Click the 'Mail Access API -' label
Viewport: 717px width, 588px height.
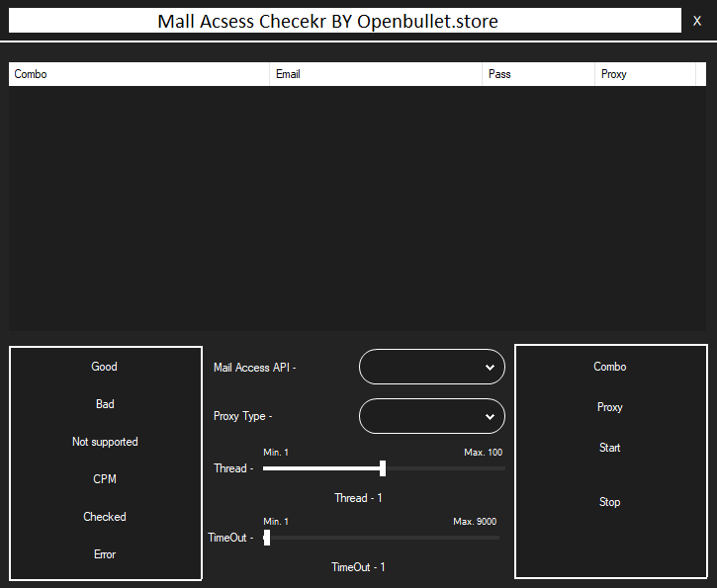(255, 368)
